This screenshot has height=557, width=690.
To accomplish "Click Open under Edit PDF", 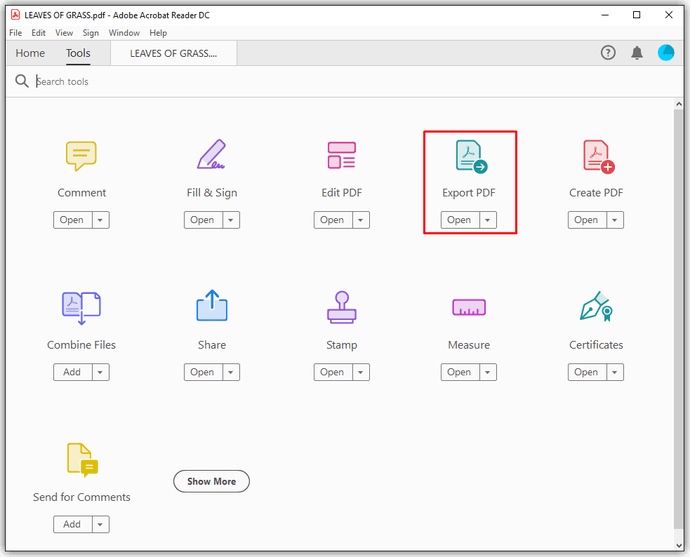I will [x=333, y=220].
